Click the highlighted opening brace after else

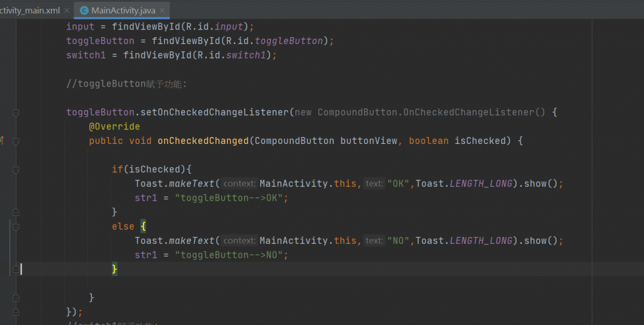pyautogui.click(x=143, y=226)
